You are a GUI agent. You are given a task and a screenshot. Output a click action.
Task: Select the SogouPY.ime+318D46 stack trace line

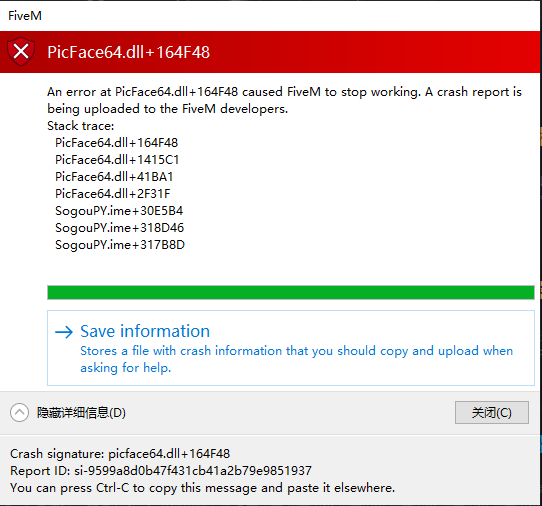120,228
